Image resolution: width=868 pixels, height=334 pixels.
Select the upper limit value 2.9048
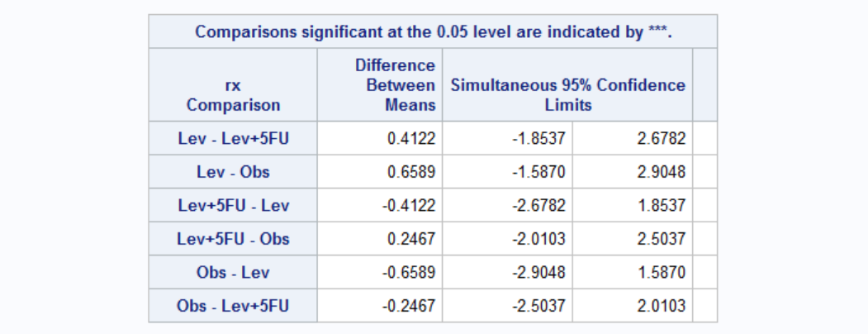pyautogui.click(x=662, y=172)
